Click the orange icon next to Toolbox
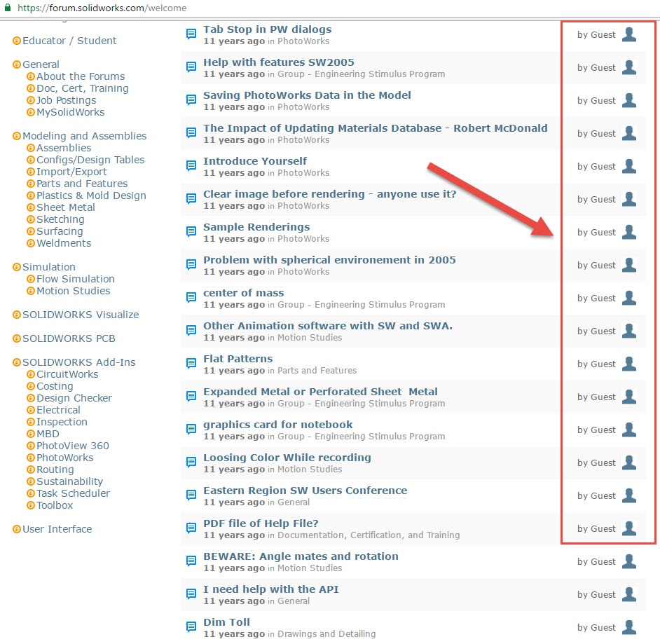Image resolution: width=660 pixels, height=644 pixels. [x=31, y=505]
